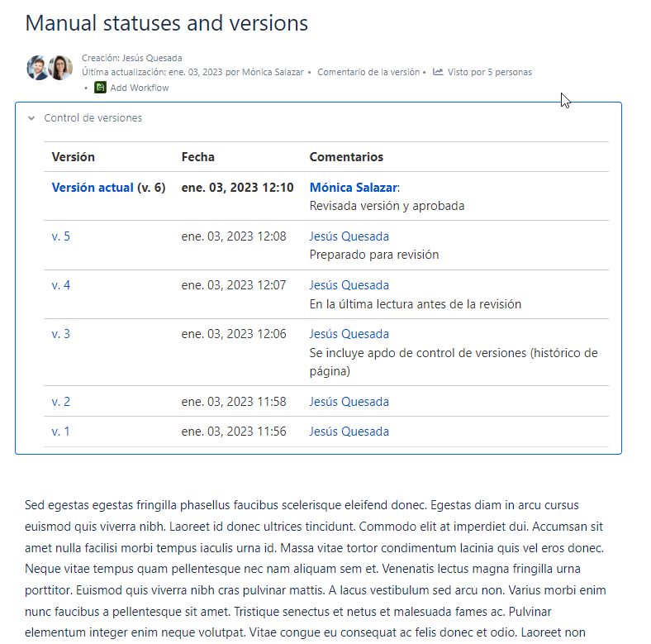Screen dimensions: 651x644
Task: Select the date ene. 03, 2023 12:07
Action: pos(234,285)
